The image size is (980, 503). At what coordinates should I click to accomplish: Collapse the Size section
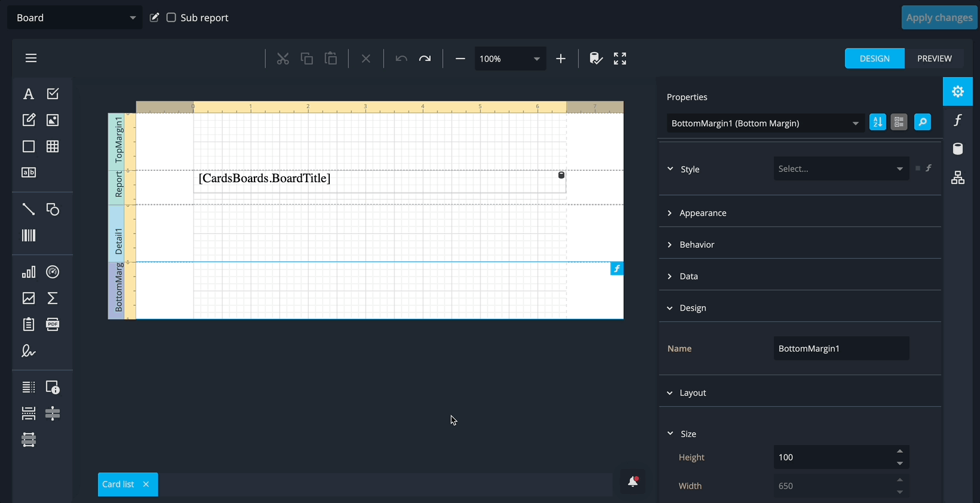[670, 434]
